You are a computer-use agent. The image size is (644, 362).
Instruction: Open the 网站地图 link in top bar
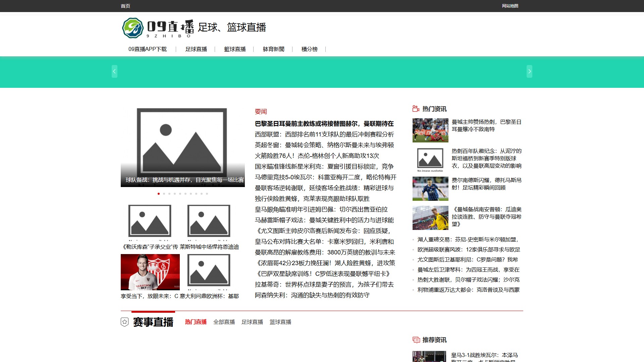(x=510, y=6)
